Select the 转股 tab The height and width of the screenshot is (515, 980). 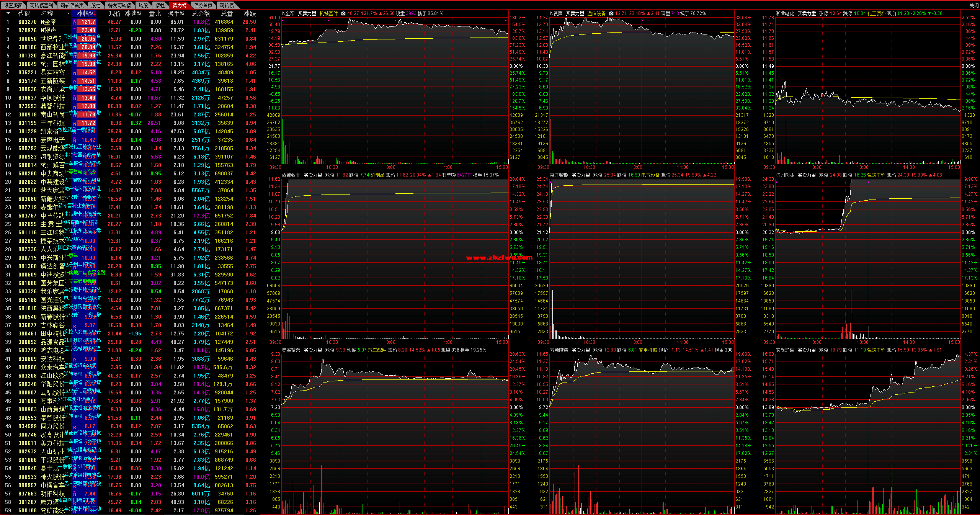click(x=143, y=5)
